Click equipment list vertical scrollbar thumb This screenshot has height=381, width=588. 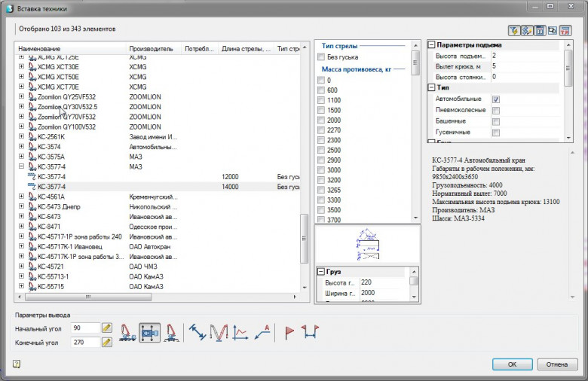pos(305,239)
